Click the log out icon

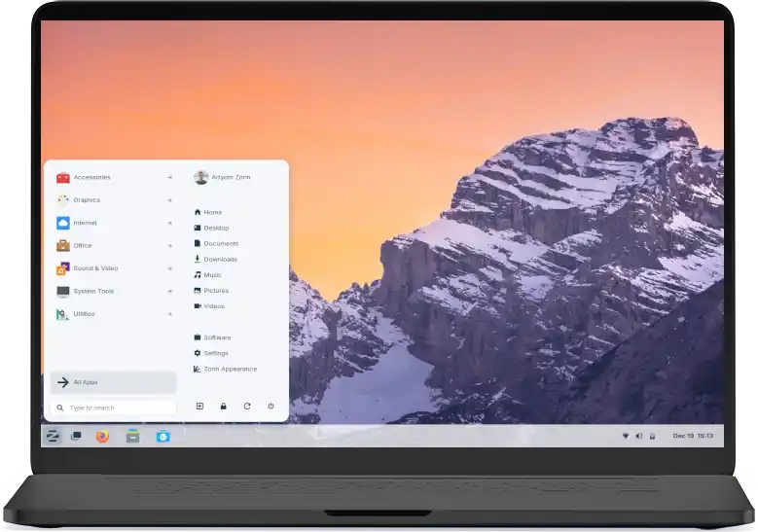(x=199, y=406)
